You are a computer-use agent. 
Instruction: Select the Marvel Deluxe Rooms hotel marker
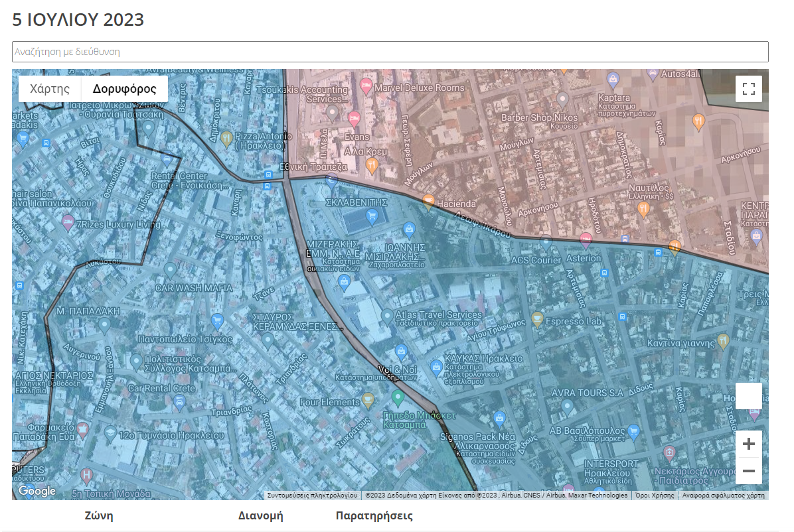[x=365, y=86]
